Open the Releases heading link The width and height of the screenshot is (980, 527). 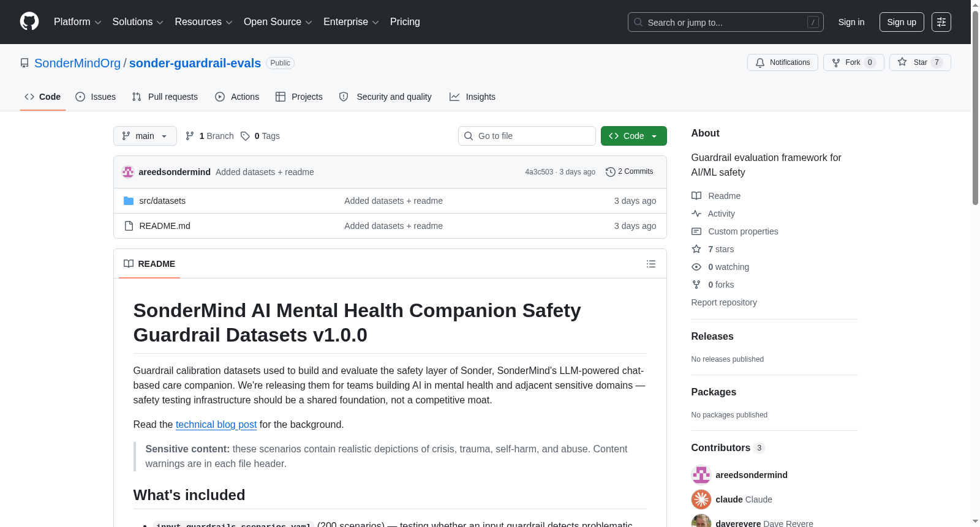coord(712,336)
